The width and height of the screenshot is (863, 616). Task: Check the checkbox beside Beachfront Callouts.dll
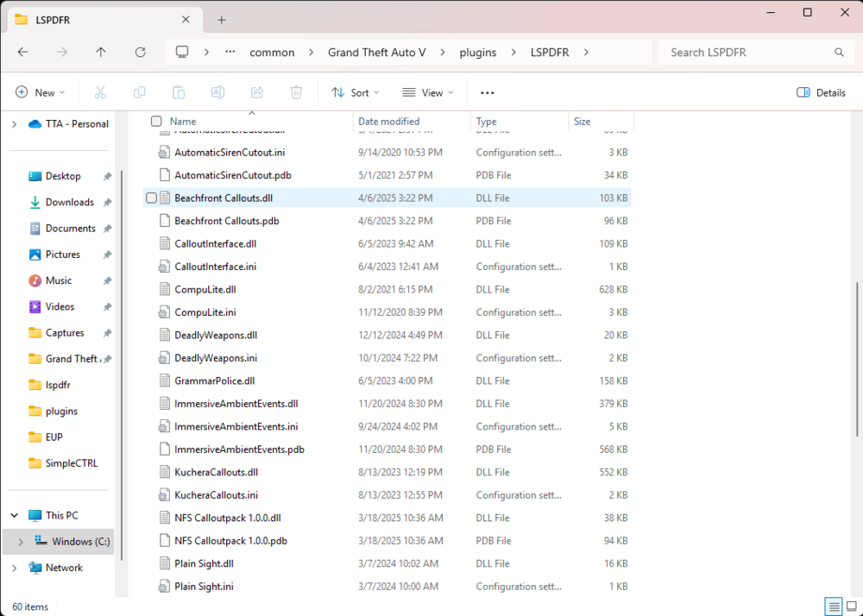(x=151, y=198)
